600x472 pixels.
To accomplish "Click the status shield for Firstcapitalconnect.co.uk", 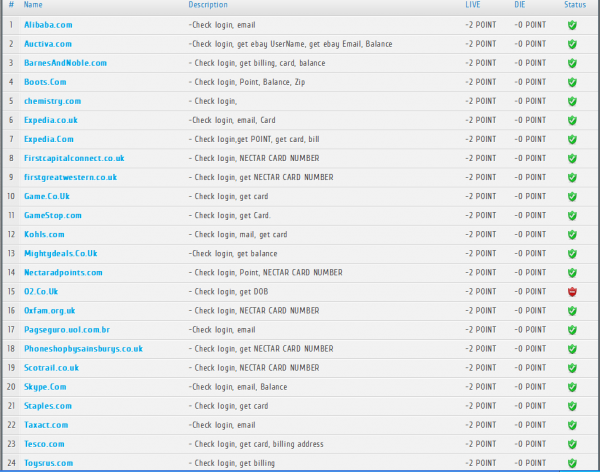I will click(572, 158).
